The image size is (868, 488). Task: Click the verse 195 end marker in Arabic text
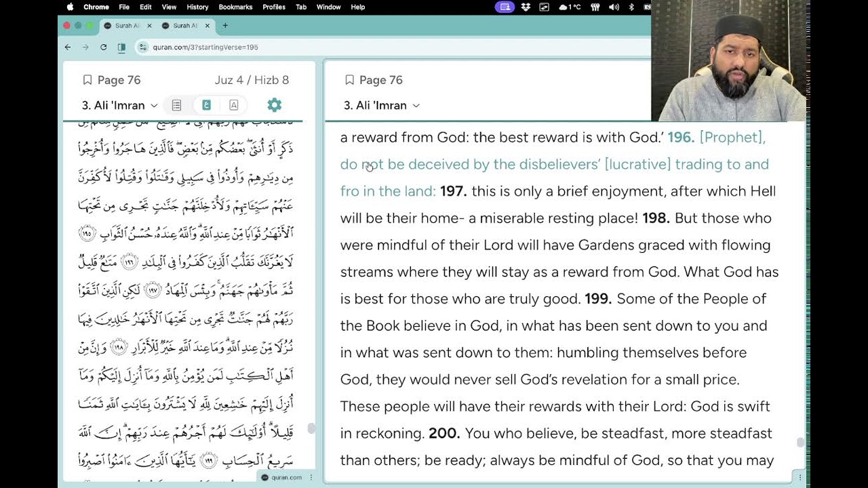coord(87,234)
